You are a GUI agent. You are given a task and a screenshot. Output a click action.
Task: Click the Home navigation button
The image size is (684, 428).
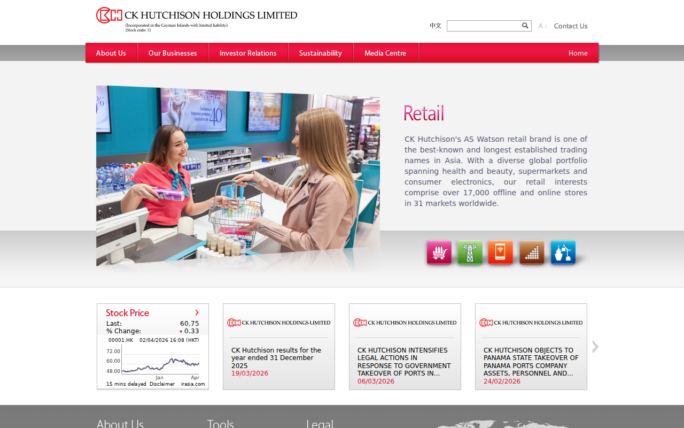pyautogui.click(x=578, y=53)
